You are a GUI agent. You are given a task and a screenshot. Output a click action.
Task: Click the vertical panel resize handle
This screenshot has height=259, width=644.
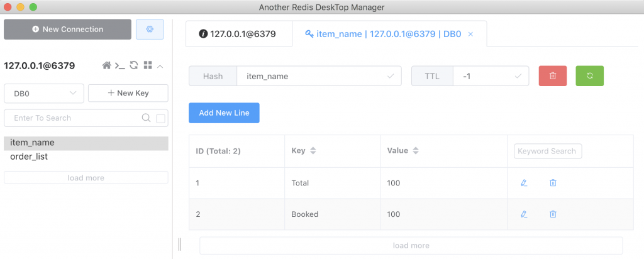pyautogui.click(x=180, y=244)
